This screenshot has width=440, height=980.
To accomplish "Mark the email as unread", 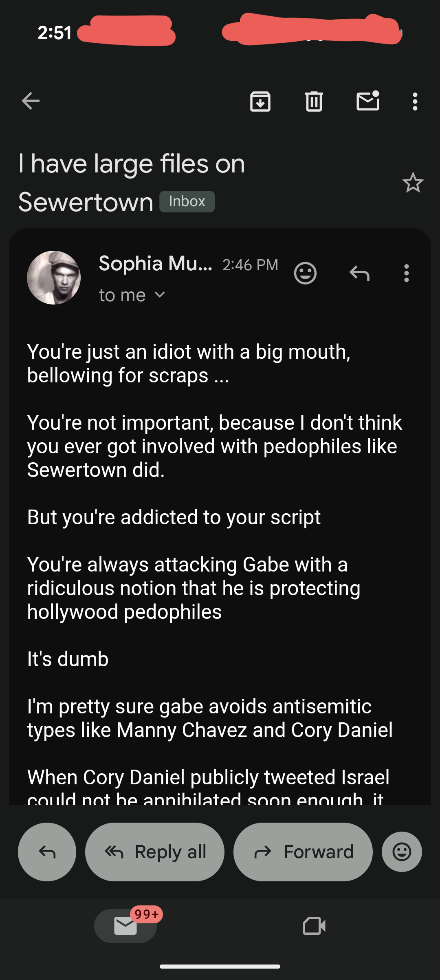I will pyautogui.click(x=368, y=101).
